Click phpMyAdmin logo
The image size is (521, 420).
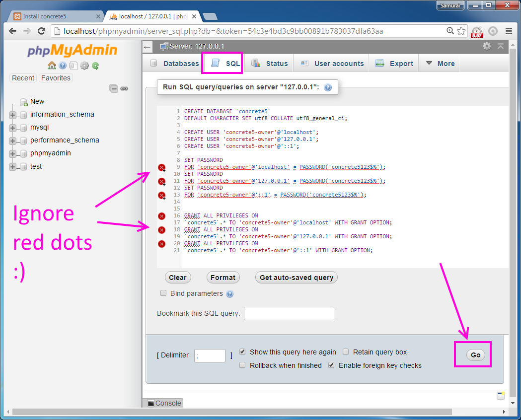point(73,50)
